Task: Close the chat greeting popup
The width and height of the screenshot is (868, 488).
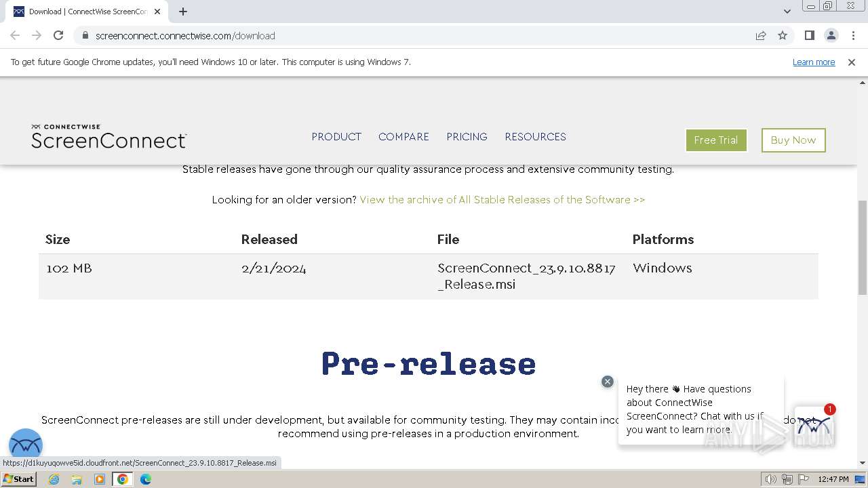Action: (x=608, y=382)
